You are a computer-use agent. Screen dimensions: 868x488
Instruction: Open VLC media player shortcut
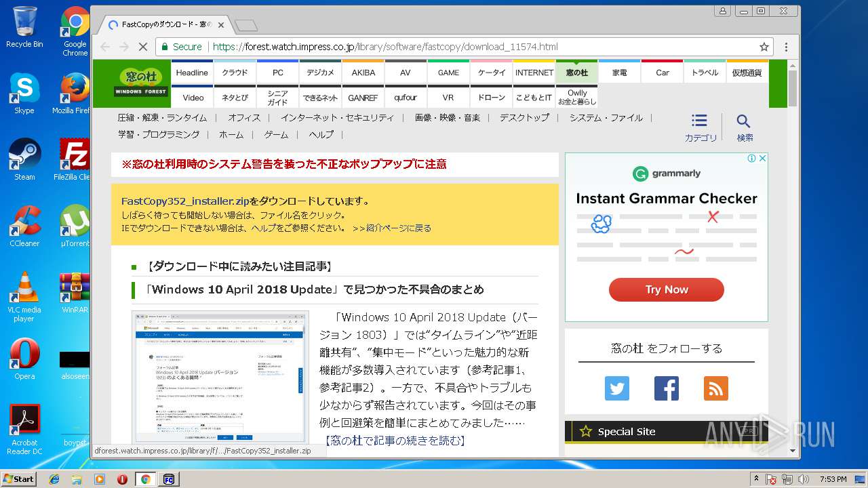click(24, 297)
